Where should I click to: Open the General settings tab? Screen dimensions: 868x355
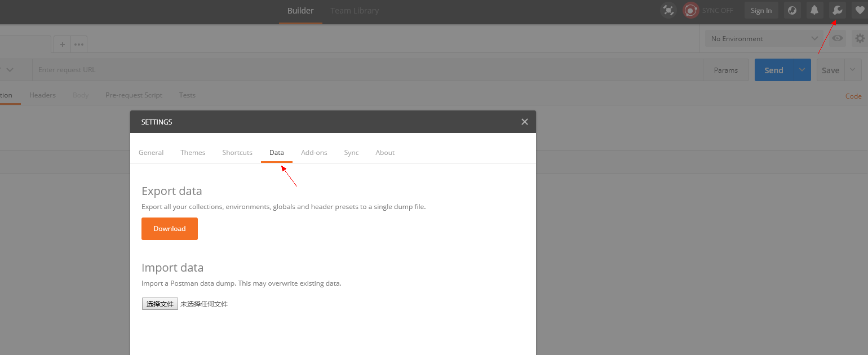click(151, 153)
